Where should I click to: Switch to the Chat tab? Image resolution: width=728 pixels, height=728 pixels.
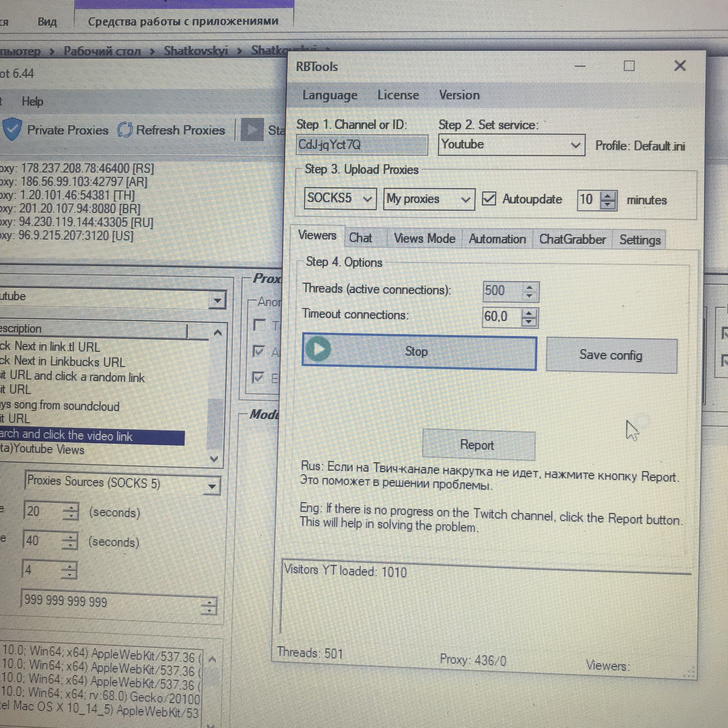(x=360, y=238)
